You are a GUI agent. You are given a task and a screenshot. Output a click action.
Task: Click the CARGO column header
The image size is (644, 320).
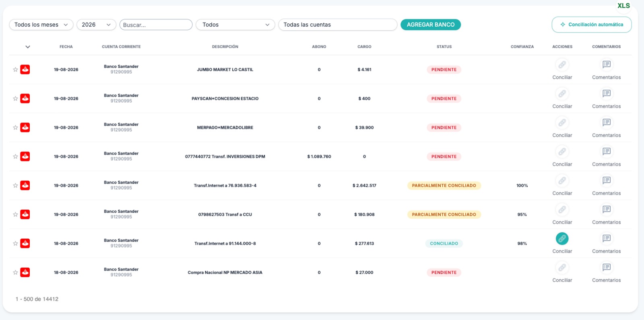click(x=364, y=47)
